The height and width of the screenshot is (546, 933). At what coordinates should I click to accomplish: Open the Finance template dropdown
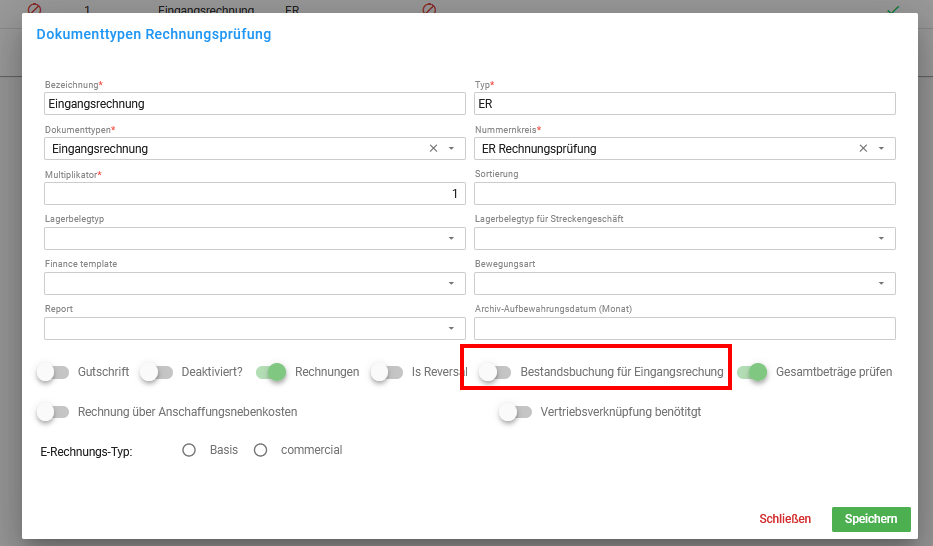point(451,284)
